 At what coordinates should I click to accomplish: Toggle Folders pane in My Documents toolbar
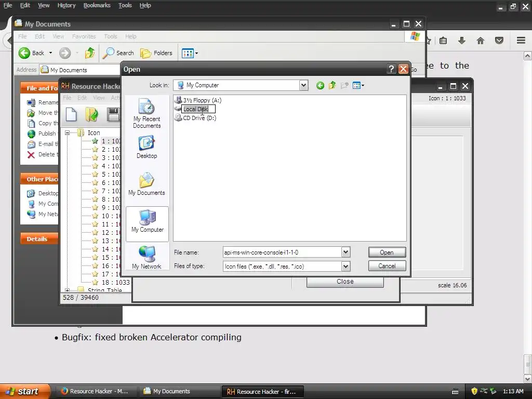pyautogui.click(x=156, y=53)
